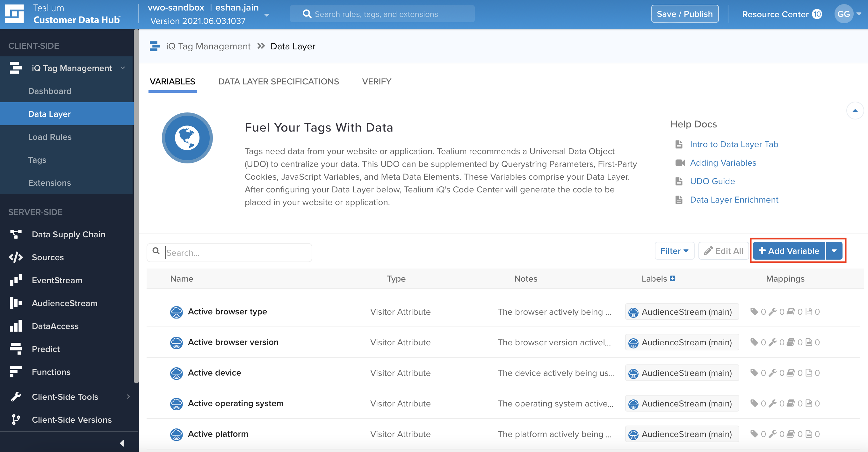Click the Predict sidebar icon
Viewport: 868px width, 452px height.
tap(15, 349)
